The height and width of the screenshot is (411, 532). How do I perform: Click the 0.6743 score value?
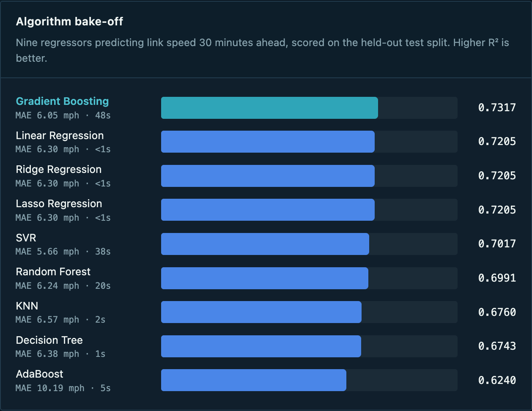497,346
